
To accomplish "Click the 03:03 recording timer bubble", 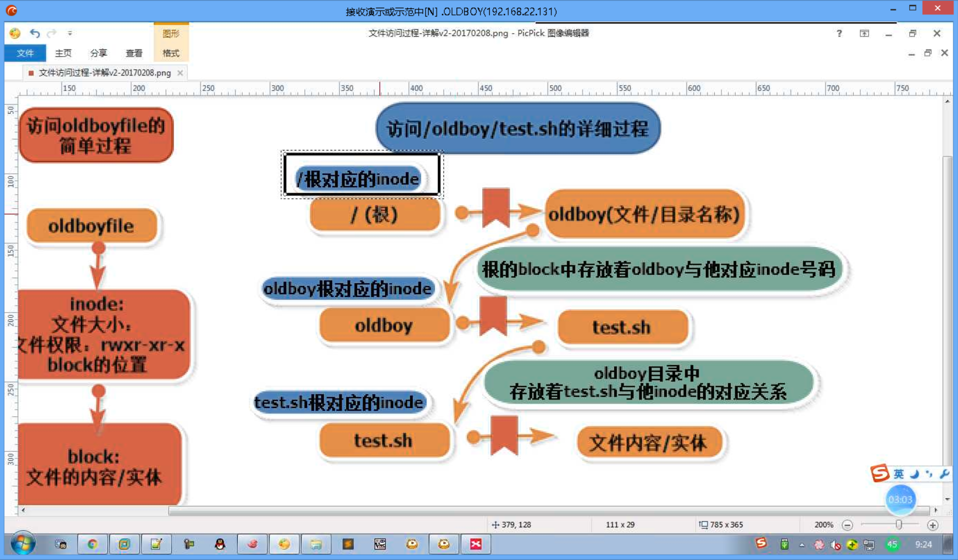I will click(900, 500).
